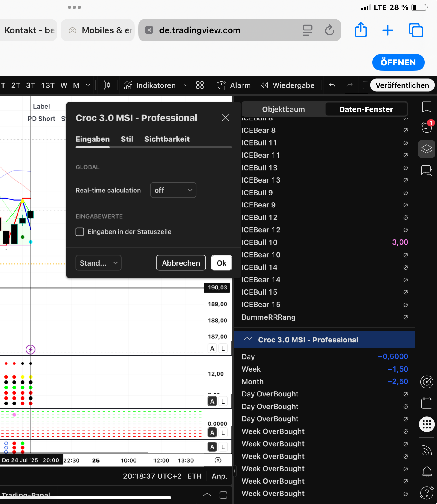Click the Abbrechen button
This screenshot has height=504, width=437.
pyautogui.click(x=181, y=263)
